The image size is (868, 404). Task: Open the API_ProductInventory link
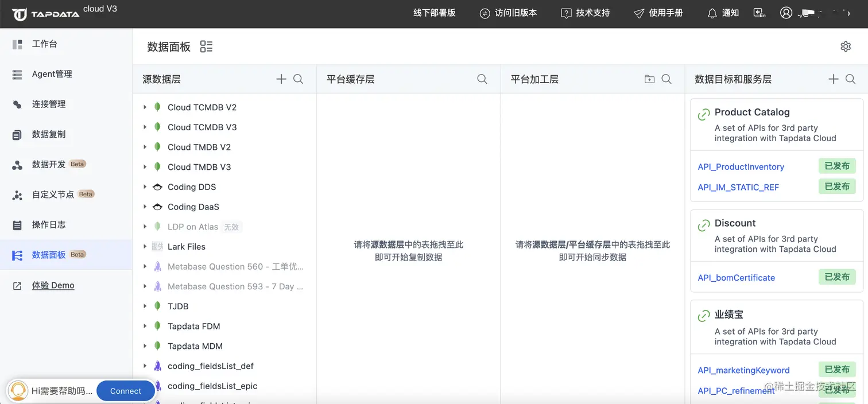(741, 167)
